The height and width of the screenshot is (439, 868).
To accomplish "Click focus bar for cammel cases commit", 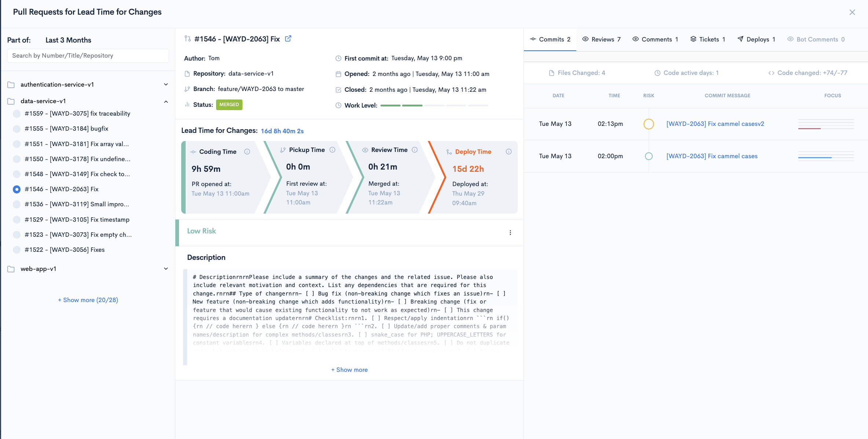I will [826, 156].
